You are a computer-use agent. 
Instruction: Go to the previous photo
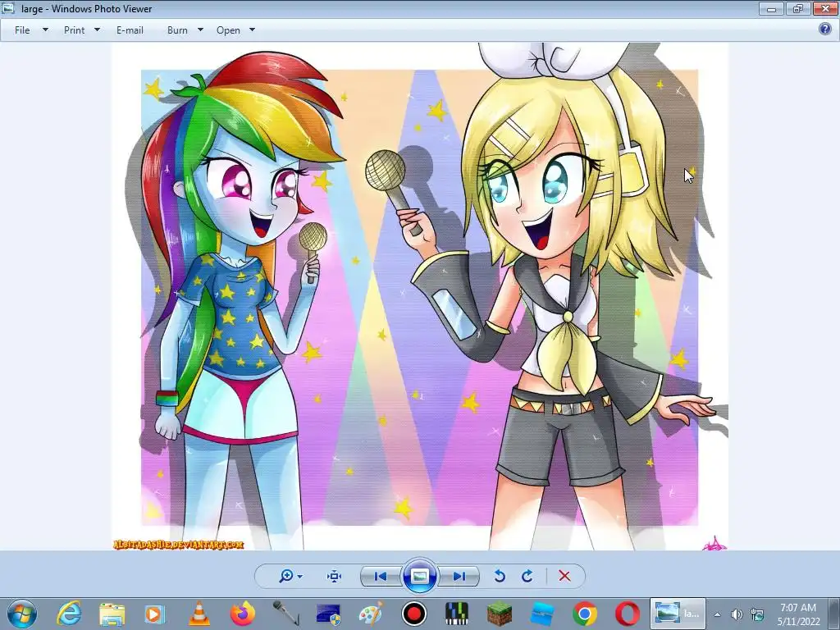tap(381, 576)
